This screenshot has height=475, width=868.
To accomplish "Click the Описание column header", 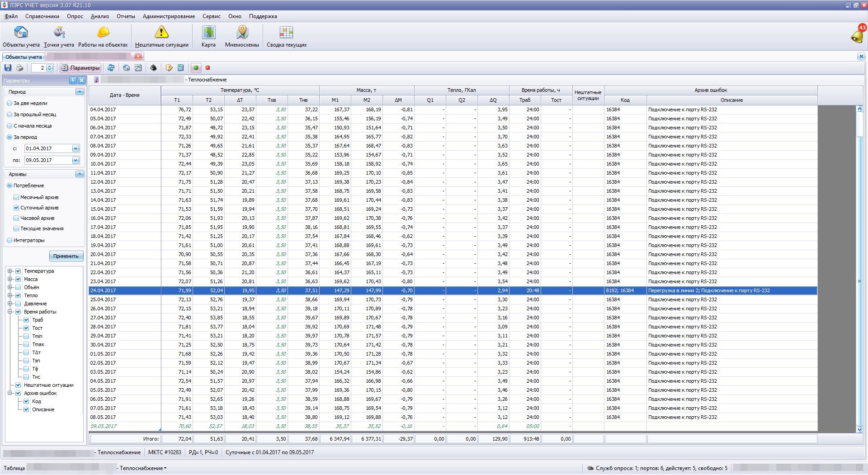I will [x=731, y=100].
